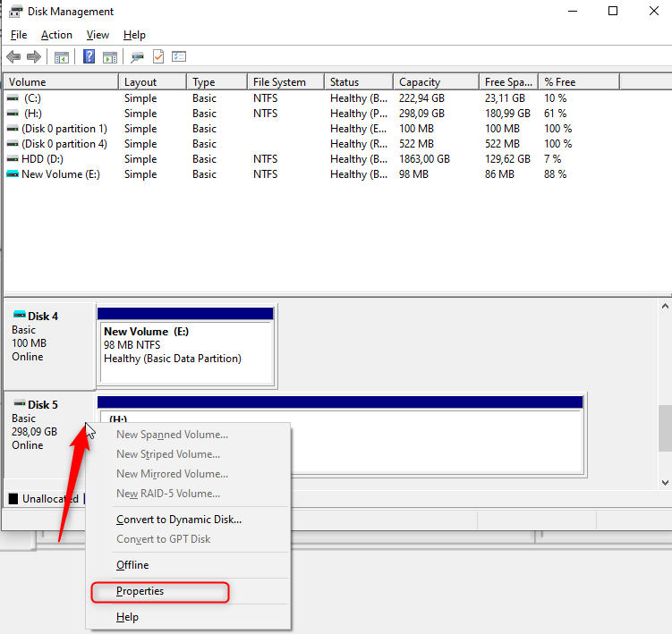This screenshot has height=634, width=672.
Task: Click greyed Convert to GPT Disk entry
Action: pos(188,539)
